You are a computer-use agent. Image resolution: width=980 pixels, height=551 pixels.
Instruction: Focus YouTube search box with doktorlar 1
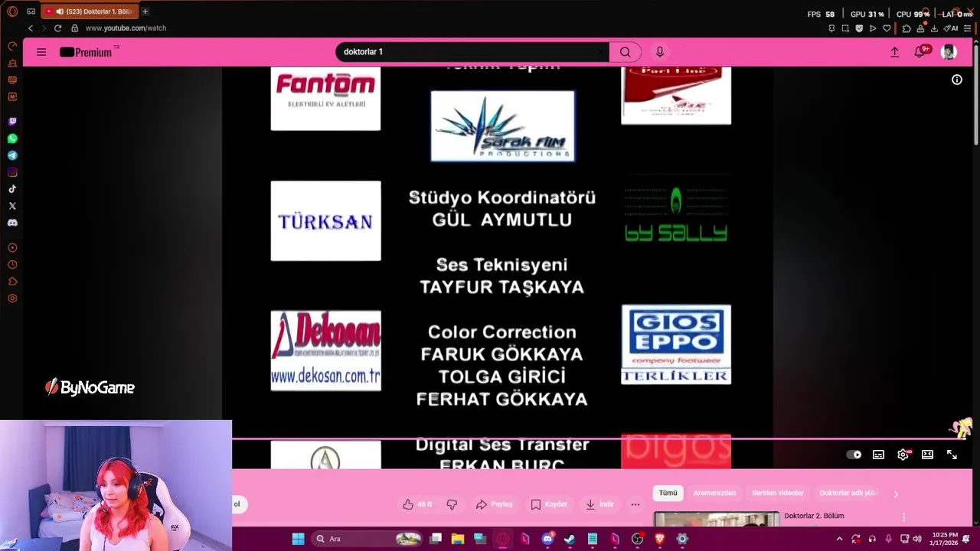[471, 52]
